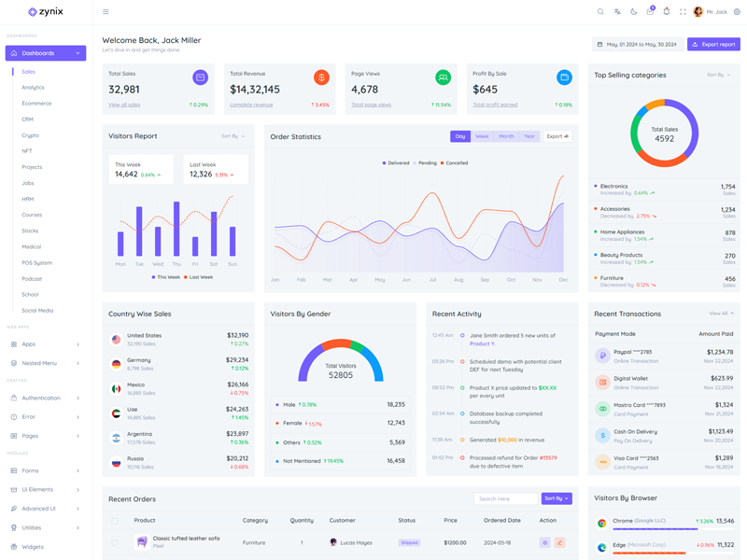This screenshot has width=747, height=560.
Task: Click the Search Here field in Recent Orders
Action: coord(505,498)
